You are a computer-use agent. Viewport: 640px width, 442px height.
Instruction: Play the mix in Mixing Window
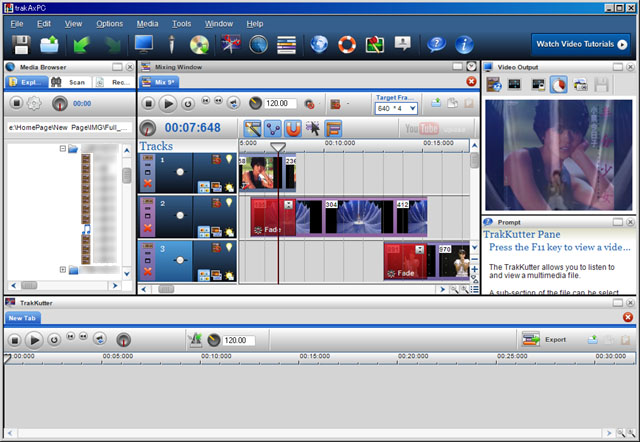coord(167,104)
